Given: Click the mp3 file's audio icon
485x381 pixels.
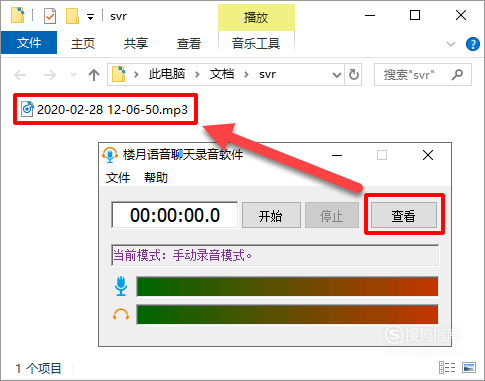Looking at the screenshot, I should click(x=27, y=109).
